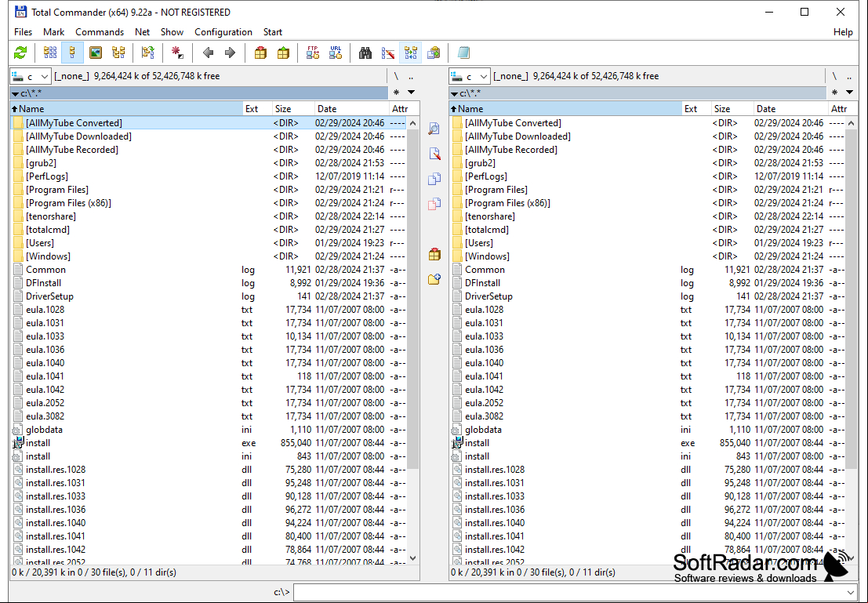Open the Commands menu
The height and width of the screenshot is (603, 868).
coord(100,32)
